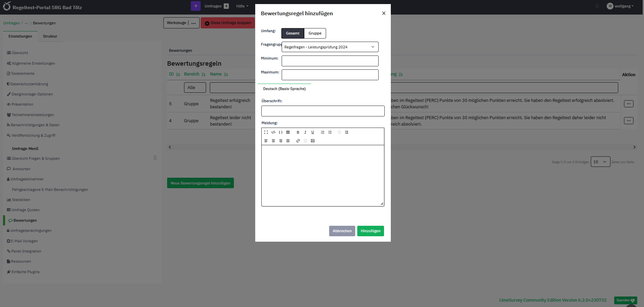644x307 pixels.
Task: Maximize the message editor to fullscreen
Action: pyautogui.click(x=266, y=132)
